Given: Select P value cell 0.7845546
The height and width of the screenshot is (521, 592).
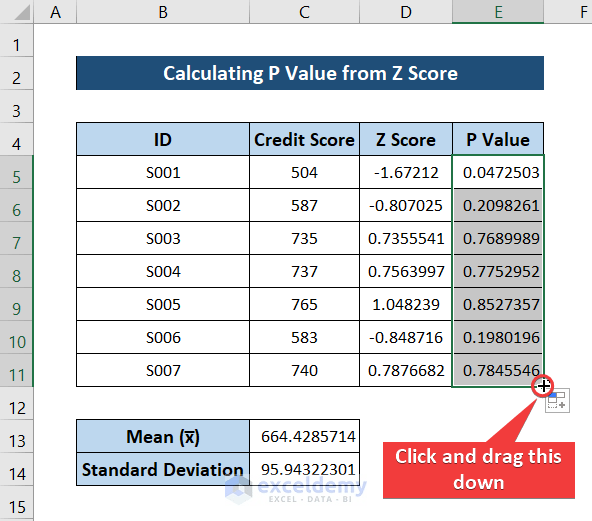Looking at the screenshot, I should pyautogui.click(x=498, y=370).
